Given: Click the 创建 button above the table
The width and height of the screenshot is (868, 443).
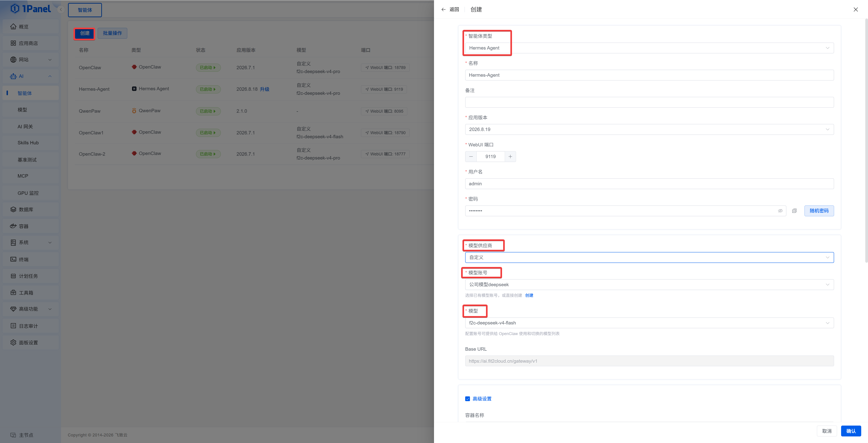Looking at the screenshot, I should coord(85,33).
